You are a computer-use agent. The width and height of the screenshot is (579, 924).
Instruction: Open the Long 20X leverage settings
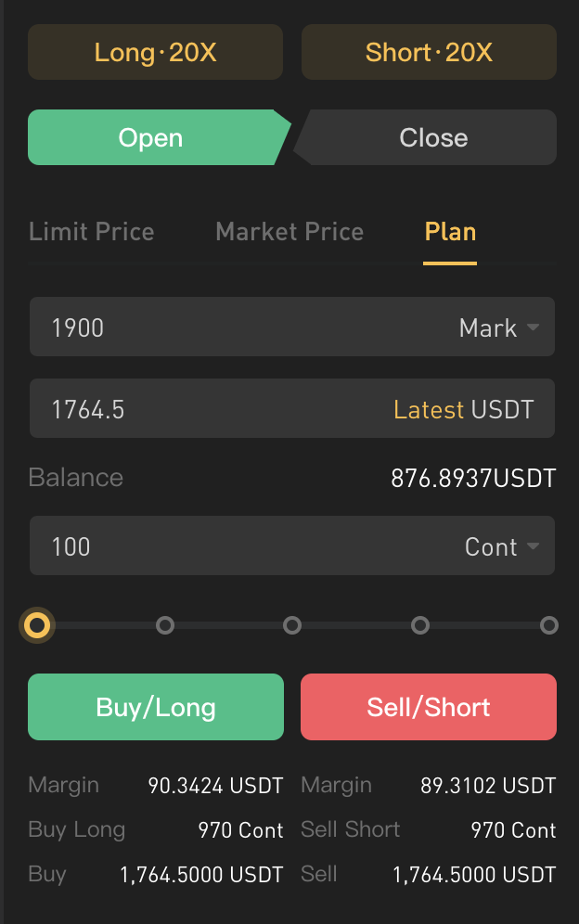point(155,52)
